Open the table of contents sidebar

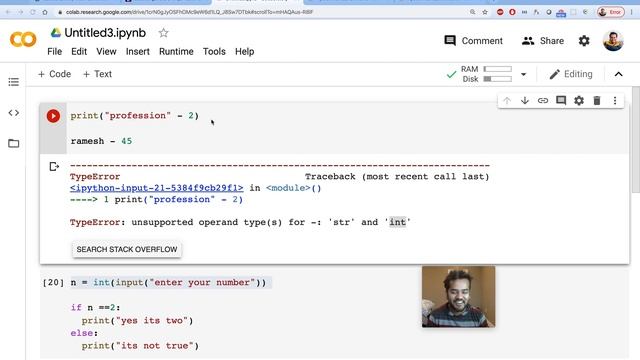click(13, 82)
